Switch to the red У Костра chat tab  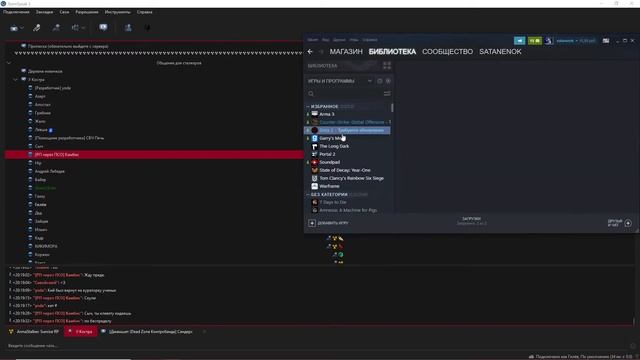80,331
